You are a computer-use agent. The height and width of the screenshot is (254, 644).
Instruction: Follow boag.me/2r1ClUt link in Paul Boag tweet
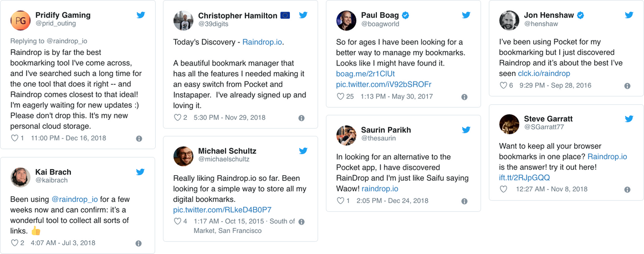coord(357,74)
